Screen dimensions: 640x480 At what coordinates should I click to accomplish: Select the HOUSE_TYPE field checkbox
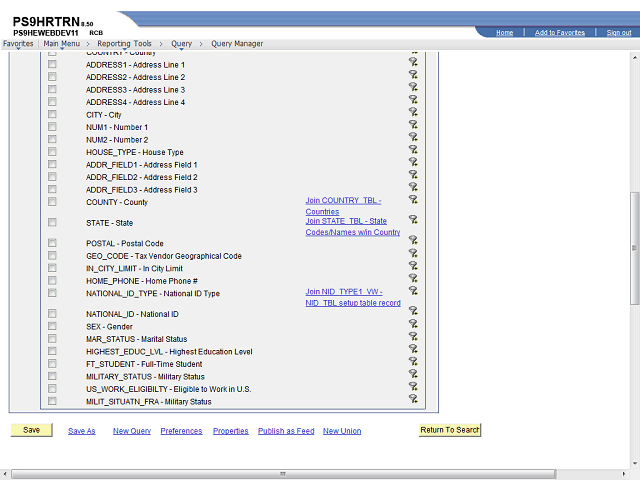(x=52, y=152)
